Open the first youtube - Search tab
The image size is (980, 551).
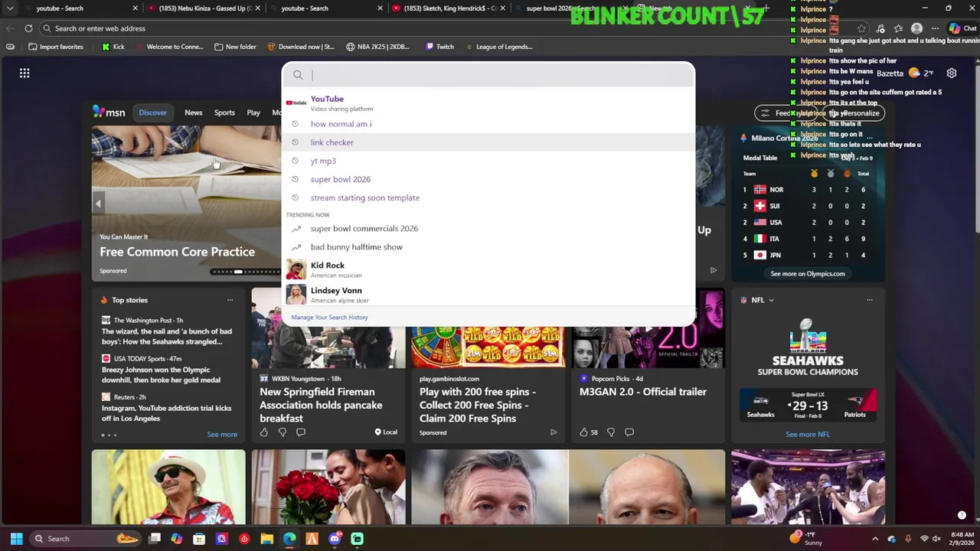pos(80,8)
